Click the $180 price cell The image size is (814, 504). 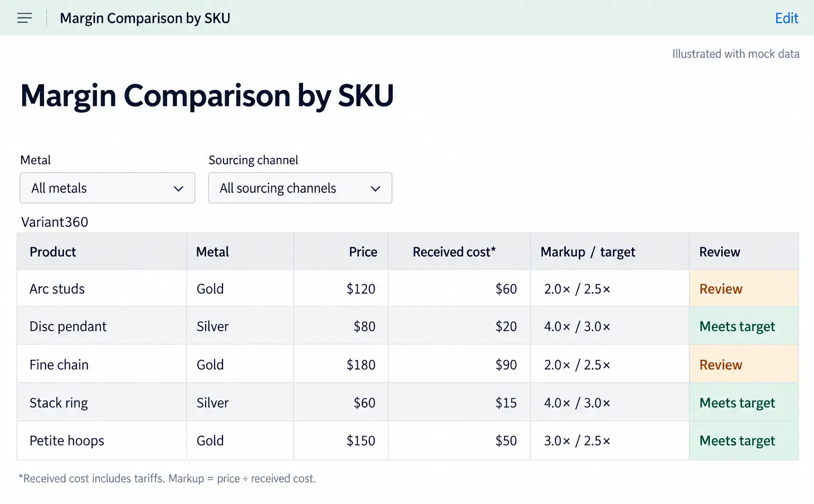(341, 364)
